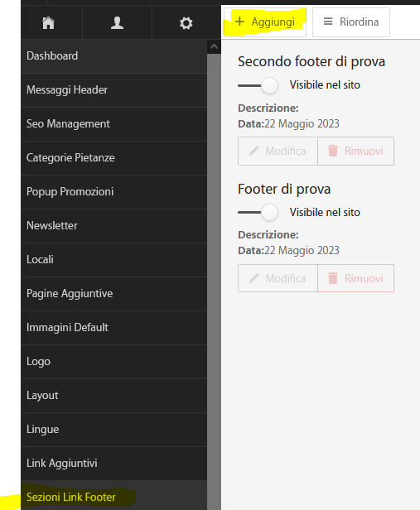Open the user profile icon tab

pos(117,23)
